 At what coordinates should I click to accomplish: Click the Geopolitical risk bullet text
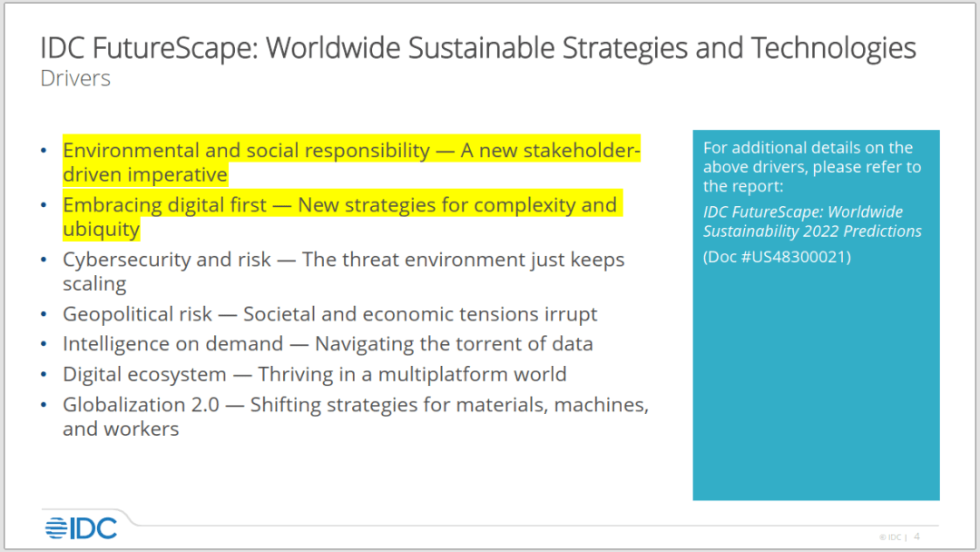point(330,314)
